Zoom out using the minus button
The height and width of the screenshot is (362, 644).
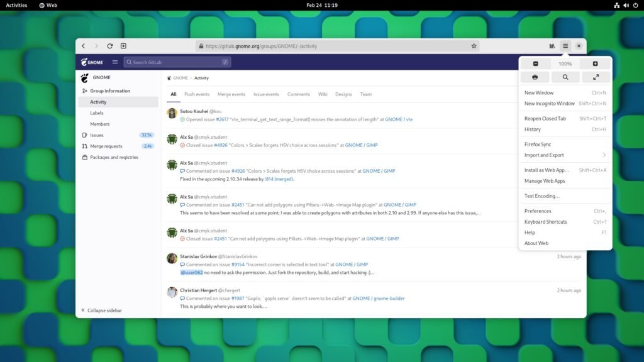coord(536,63)
